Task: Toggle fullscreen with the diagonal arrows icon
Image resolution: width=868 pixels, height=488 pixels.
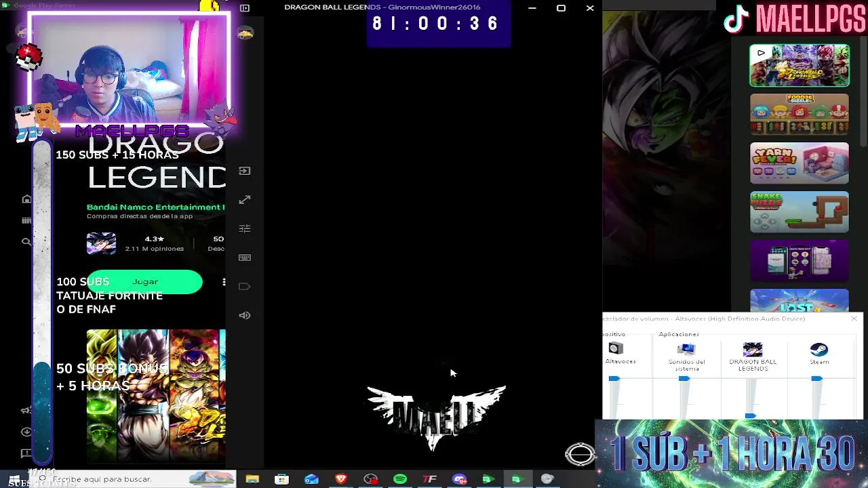Action: point(245,199)
